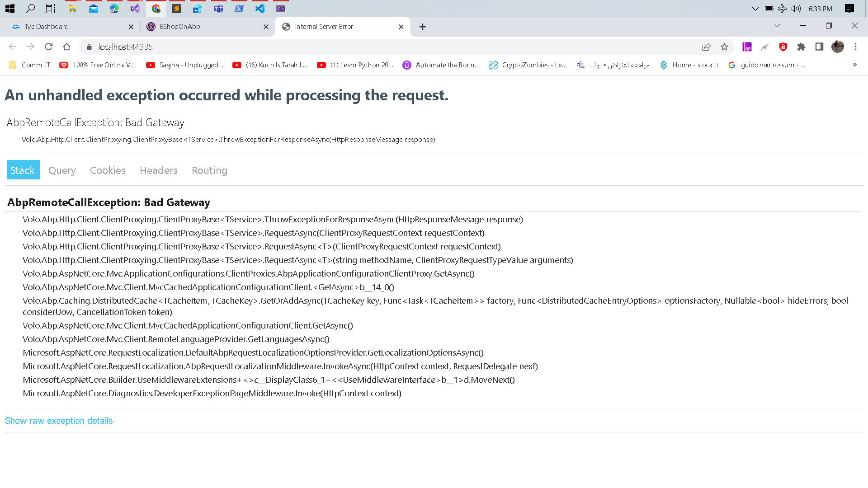This screenshot has width=868, height=488.
Task: Open the Chrome profile avatar
Action: tap(837, 47)
